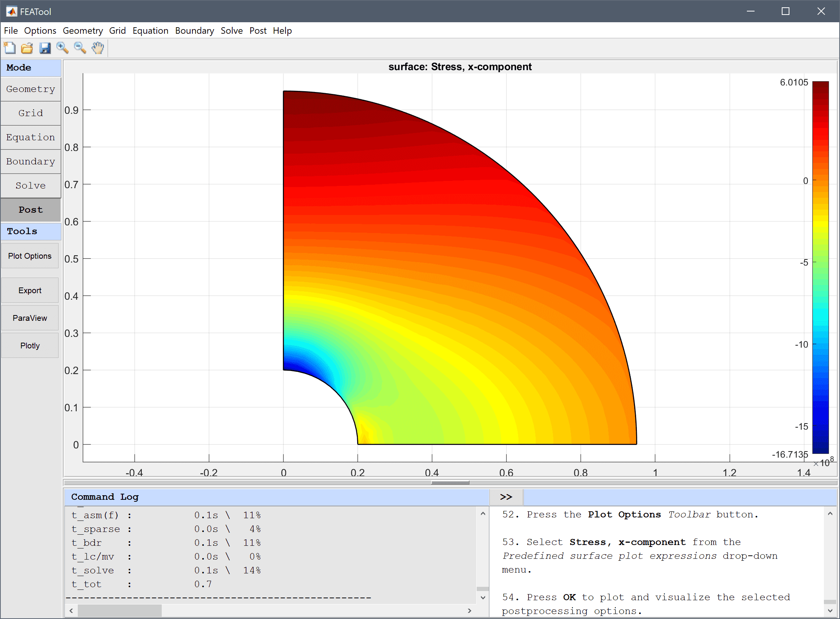
Task: Click the Tools header label in sidebar
Action: (x=22, y=232)
